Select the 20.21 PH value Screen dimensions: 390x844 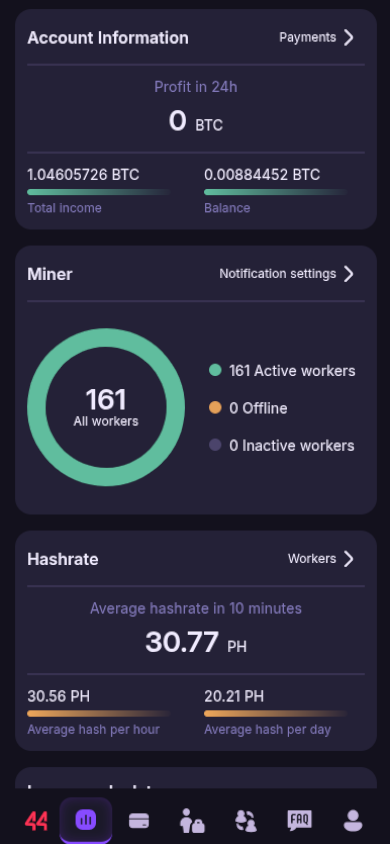pos(234,697)
